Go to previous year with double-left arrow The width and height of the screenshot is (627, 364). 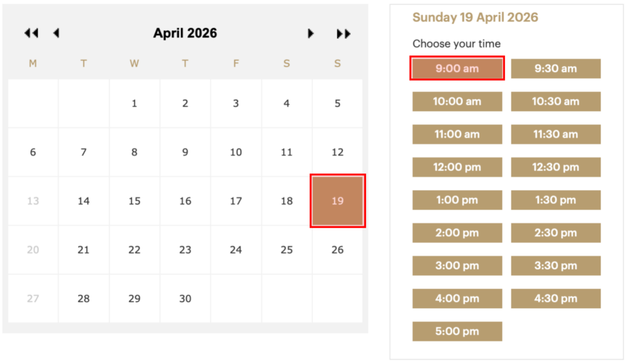[x=31, y=34]
